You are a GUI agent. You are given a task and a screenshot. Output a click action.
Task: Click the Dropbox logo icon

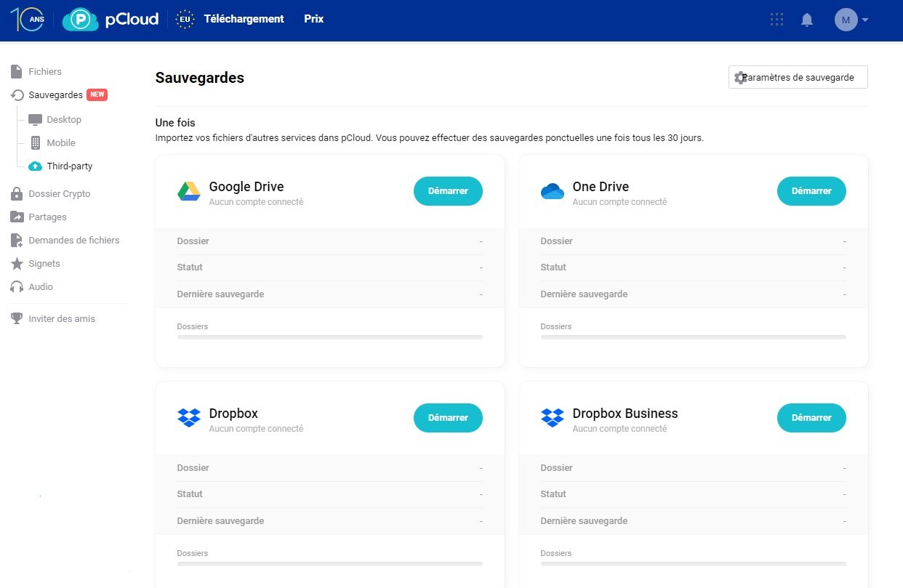pyautogui.click(x=189, y=418)
